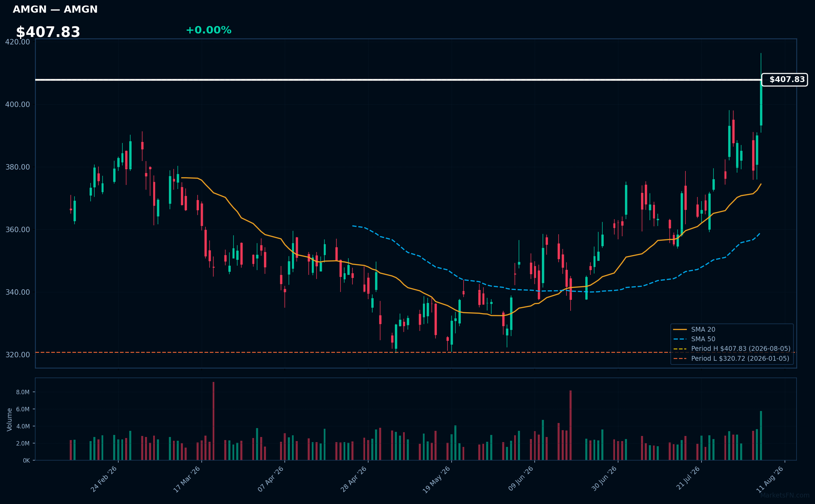Click the +0.00% change percentage
This screenshot has width=815, height=504.
(209, 30)
